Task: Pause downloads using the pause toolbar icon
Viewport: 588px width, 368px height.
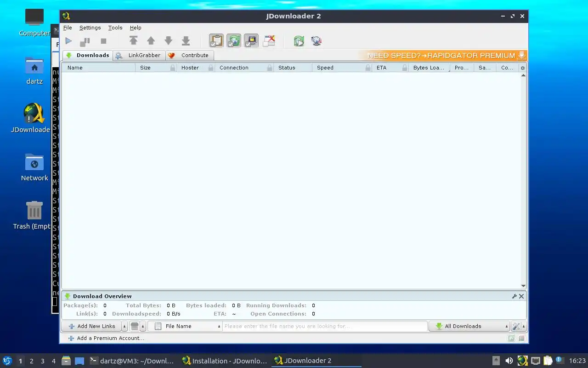Action: 85,41
